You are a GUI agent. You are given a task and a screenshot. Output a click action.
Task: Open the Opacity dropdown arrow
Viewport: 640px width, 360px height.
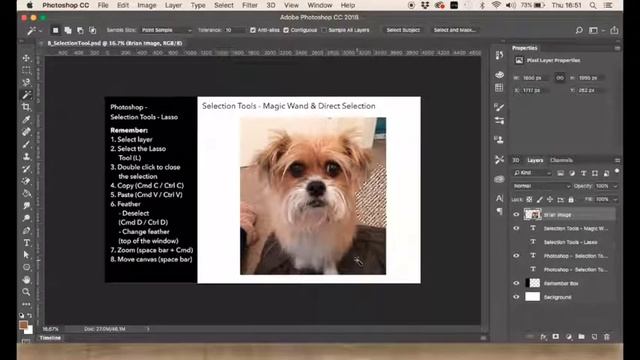[615, 186]
